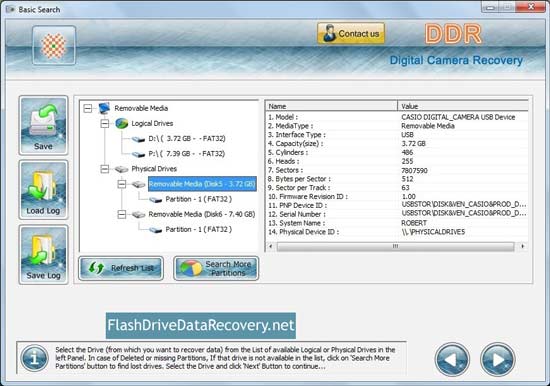
Task: Click the details table horizontal scrollbar thumb
Action: click(x=395, y=246)
